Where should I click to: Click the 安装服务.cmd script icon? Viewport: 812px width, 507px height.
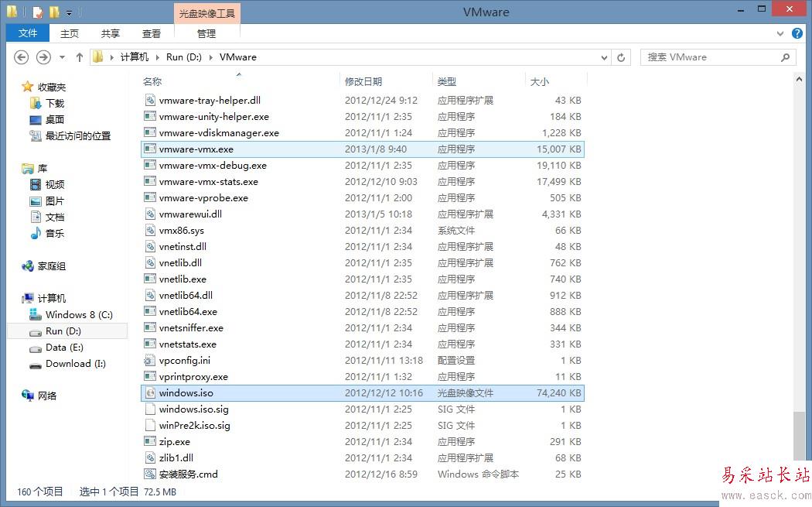pos(150,474)
